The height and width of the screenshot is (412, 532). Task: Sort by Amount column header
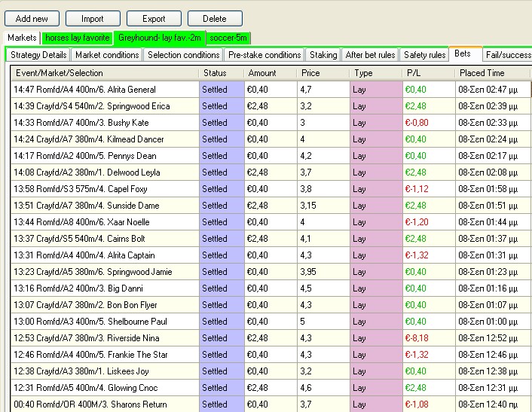coord(271,73)
